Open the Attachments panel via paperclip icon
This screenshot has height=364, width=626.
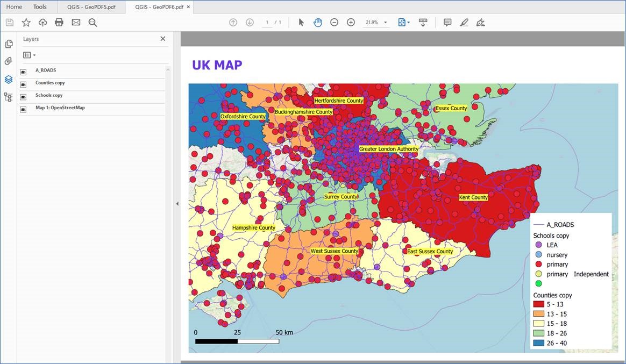pos(9,61)
